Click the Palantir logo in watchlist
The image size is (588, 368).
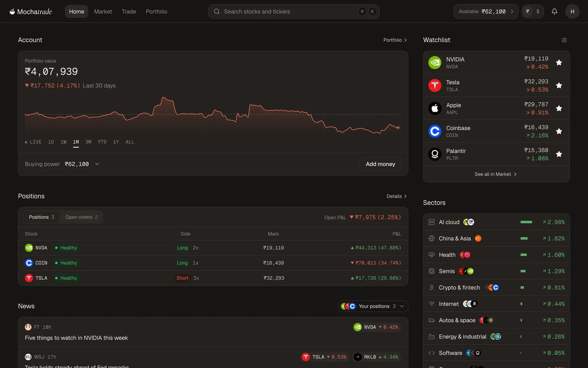click(435, 154)
